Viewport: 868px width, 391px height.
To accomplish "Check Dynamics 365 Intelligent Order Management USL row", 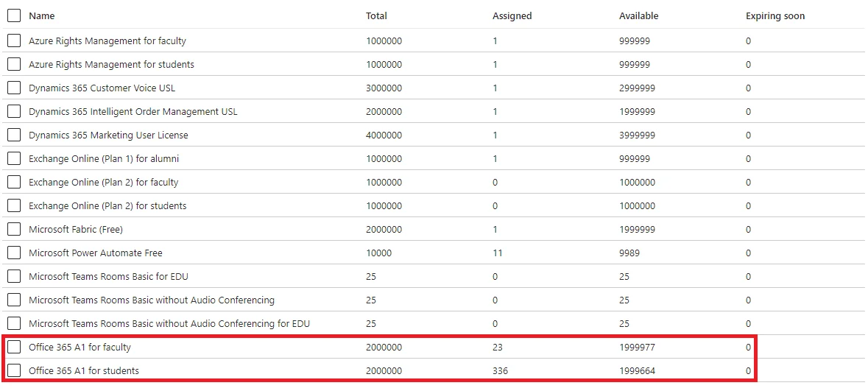I will pos(15,111).
